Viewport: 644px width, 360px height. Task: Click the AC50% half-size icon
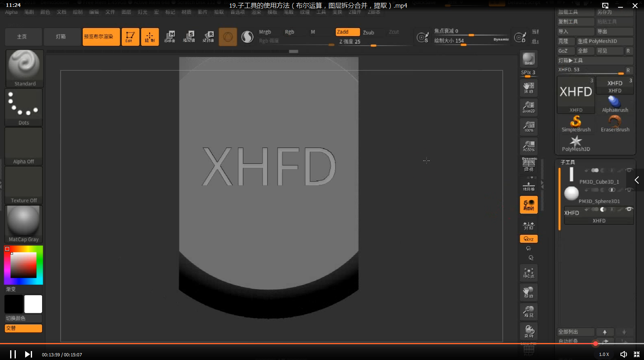pyautogui.click(x=528, y=146)
